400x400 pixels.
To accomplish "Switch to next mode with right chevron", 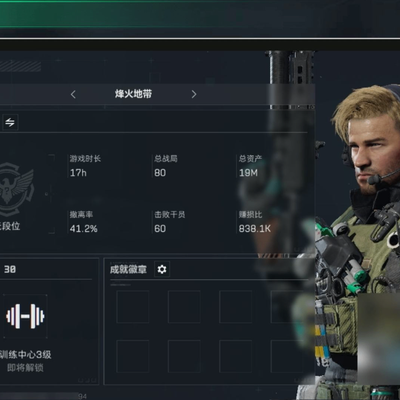I will pos(194,94).
